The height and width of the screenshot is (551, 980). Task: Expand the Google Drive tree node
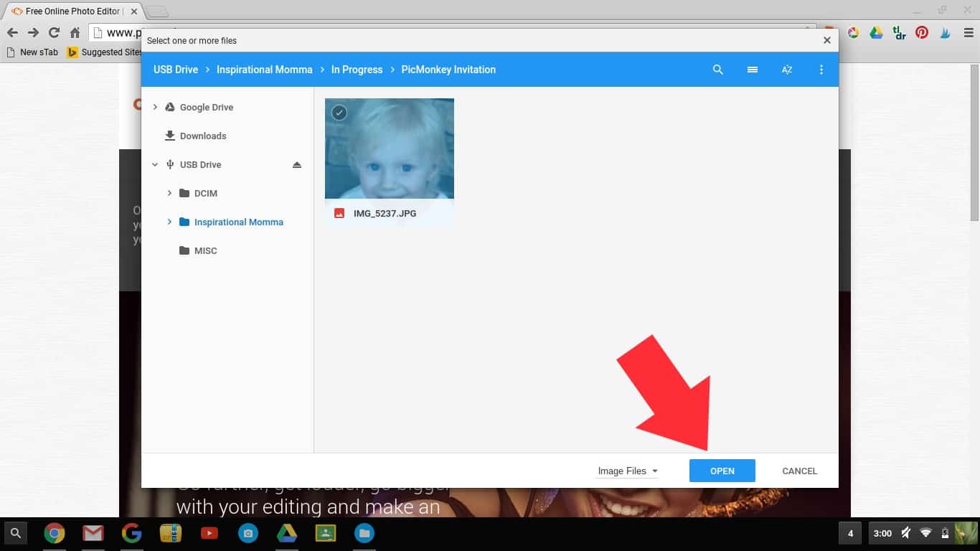tap(155, 108)
